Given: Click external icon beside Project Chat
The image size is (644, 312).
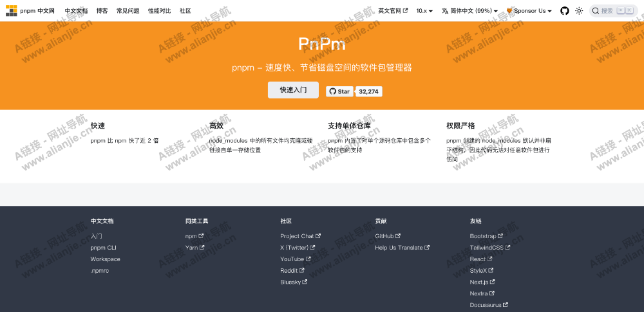Looking at the screenshot, I should pyautogui.click(x=318, y=236).
